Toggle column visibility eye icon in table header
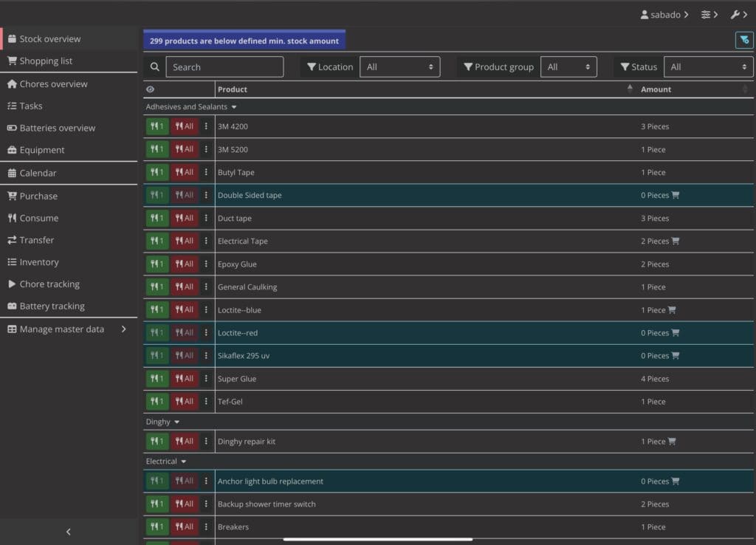The image size is (756, 545). click(x=151, y=89)
